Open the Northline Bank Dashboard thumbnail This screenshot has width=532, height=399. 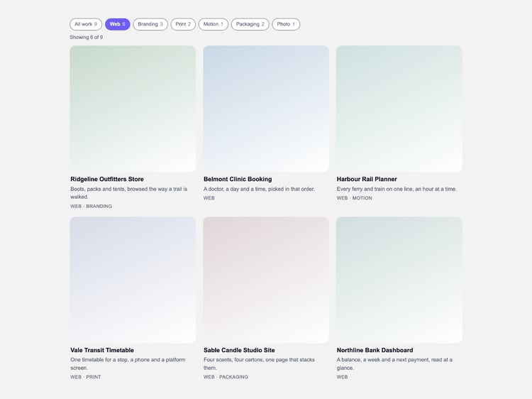[x=399, y=280]
